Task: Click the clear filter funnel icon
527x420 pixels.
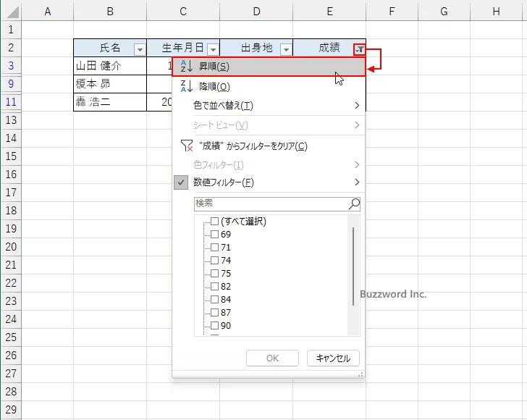Action: tap(187, 146)
